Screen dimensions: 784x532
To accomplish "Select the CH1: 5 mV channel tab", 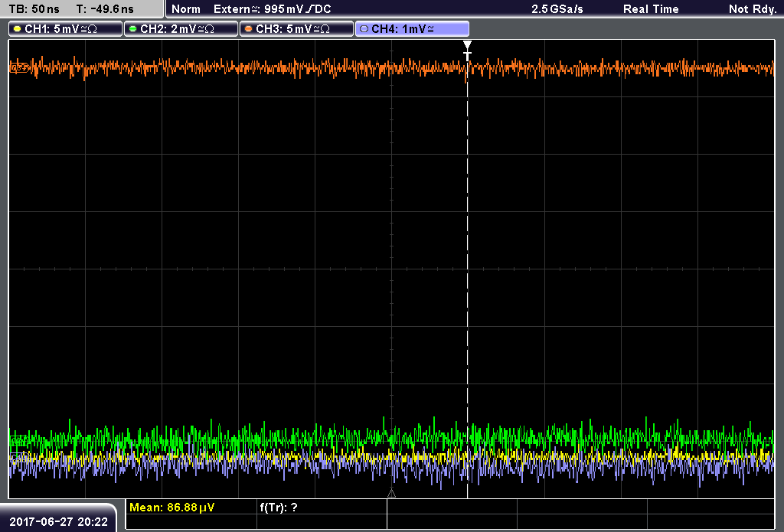I will coord(66,29).
